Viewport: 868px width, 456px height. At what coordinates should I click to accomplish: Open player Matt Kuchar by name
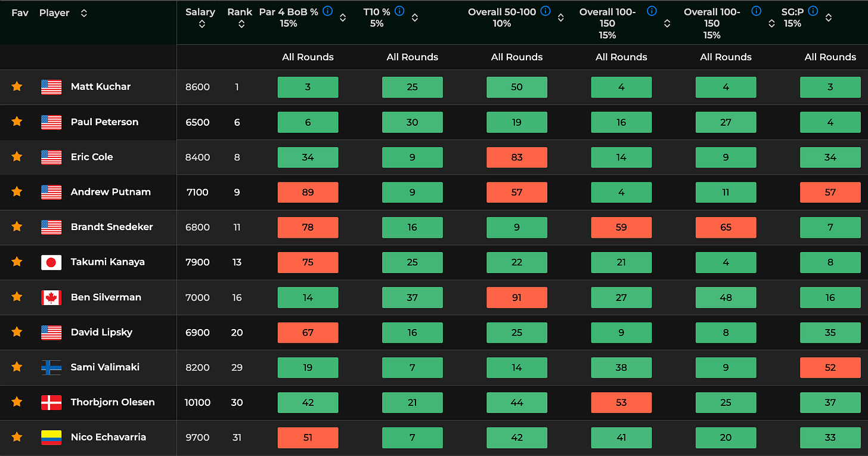(x=101, y=86)
